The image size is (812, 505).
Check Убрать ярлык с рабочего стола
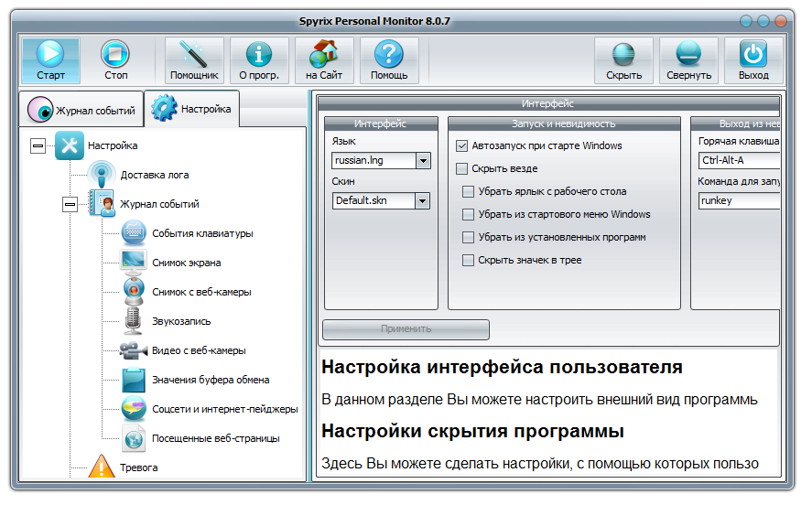coord(468,191)
